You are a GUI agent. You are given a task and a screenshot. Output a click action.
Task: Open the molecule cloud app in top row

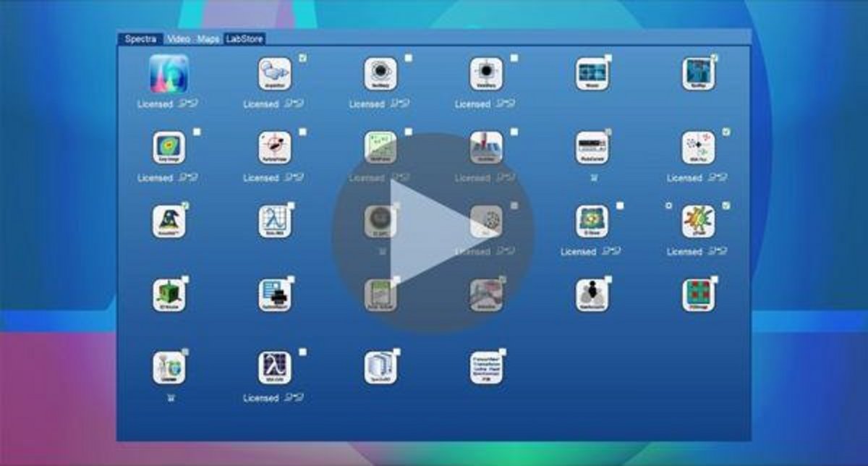tap(275, 74)
